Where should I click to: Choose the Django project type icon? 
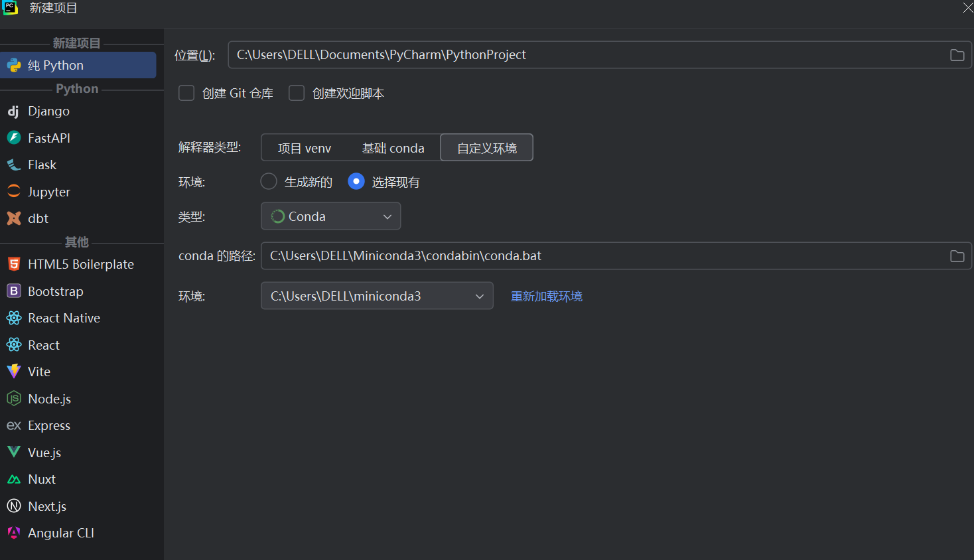tap(14, 111)
